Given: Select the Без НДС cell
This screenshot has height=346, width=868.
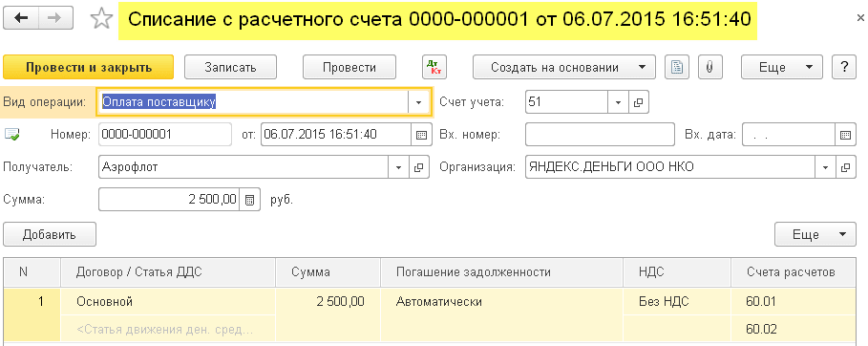Looking at the screenshot, I should 677,302.
